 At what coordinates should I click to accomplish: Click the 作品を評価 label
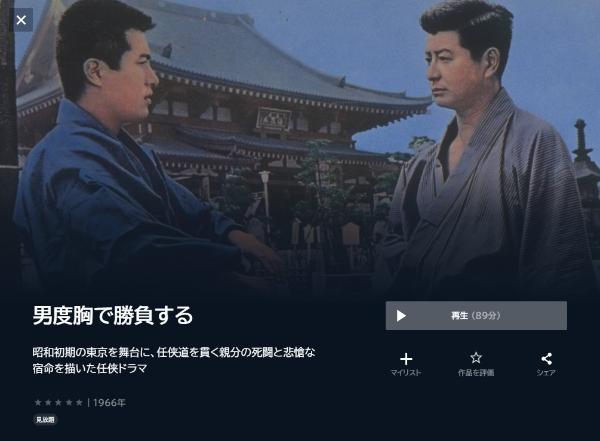pyautogui.click(x=476, y=372)
